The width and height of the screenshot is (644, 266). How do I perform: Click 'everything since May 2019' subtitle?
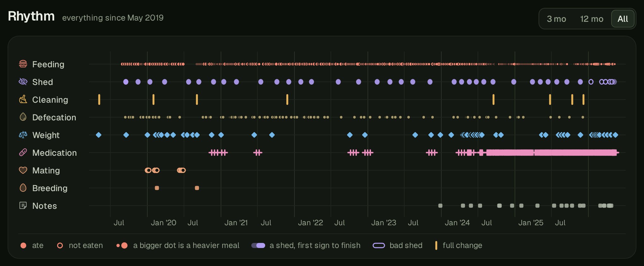[x=113, y=18]
